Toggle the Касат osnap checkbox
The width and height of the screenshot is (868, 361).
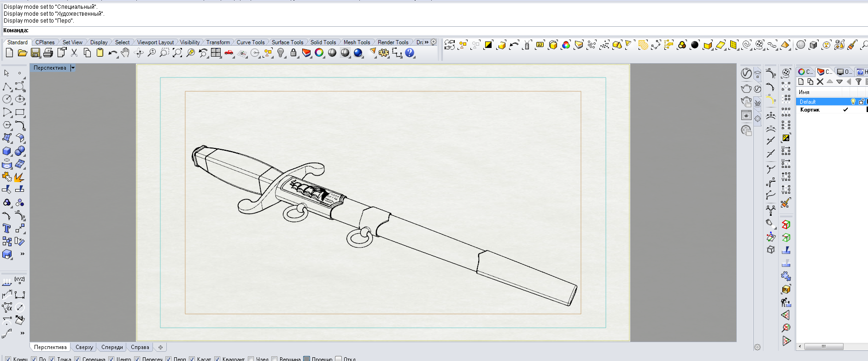(x=192, y=359)
